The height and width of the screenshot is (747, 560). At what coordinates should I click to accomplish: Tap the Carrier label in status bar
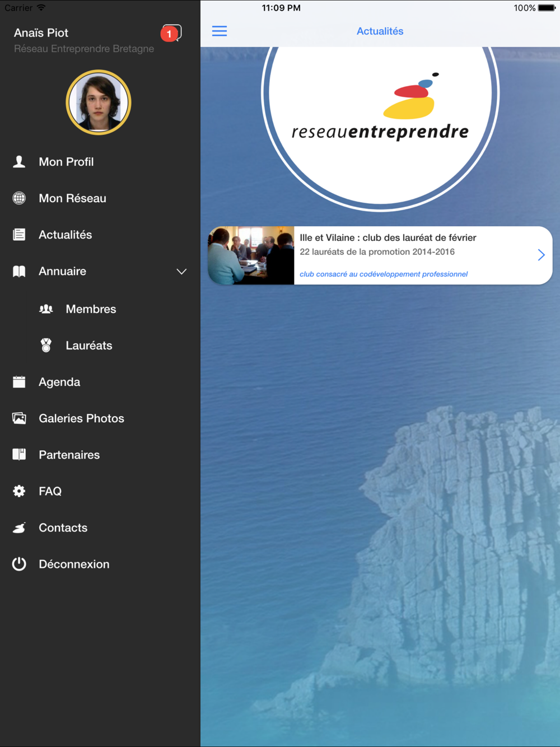pos(18,8)
